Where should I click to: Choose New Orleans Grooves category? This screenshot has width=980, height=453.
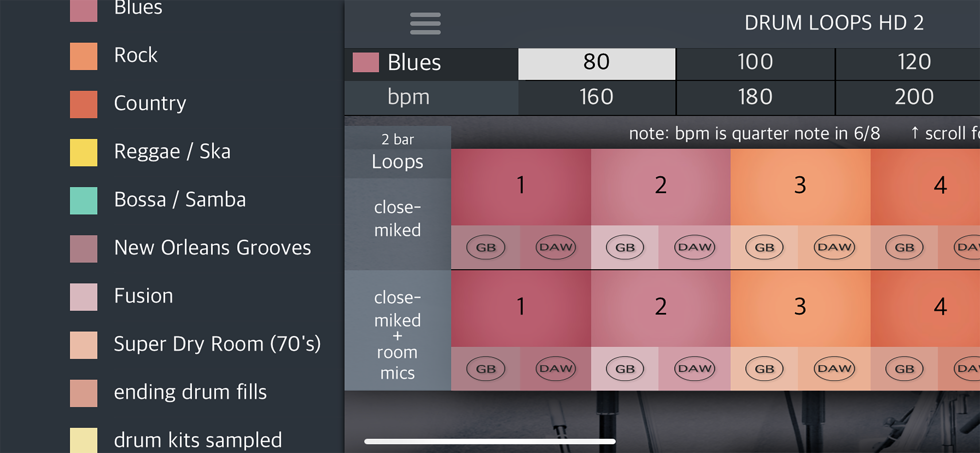coord(212,248)
